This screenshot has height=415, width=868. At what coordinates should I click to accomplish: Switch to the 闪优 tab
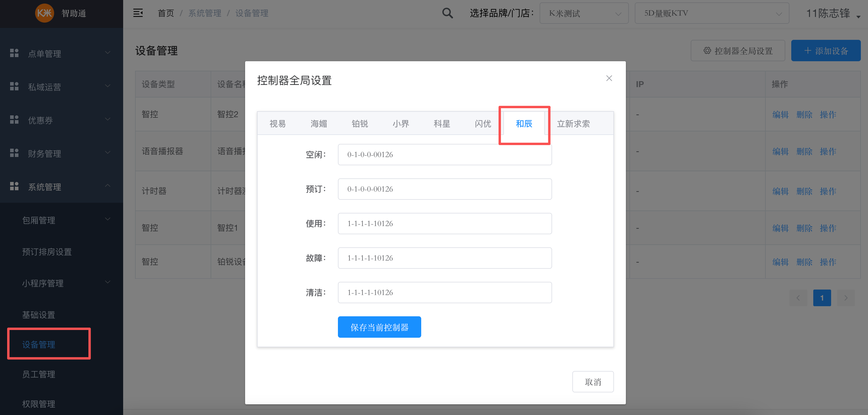click(x=483, y=124)
